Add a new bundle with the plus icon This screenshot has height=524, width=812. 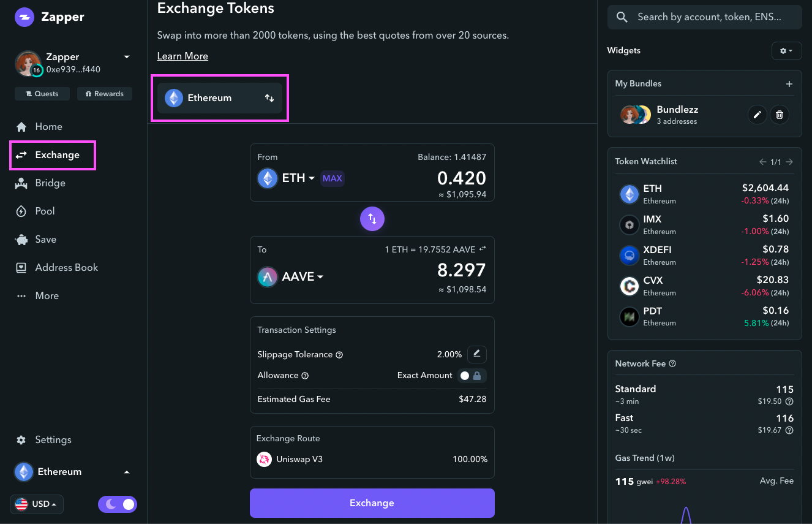pos(789,84)
